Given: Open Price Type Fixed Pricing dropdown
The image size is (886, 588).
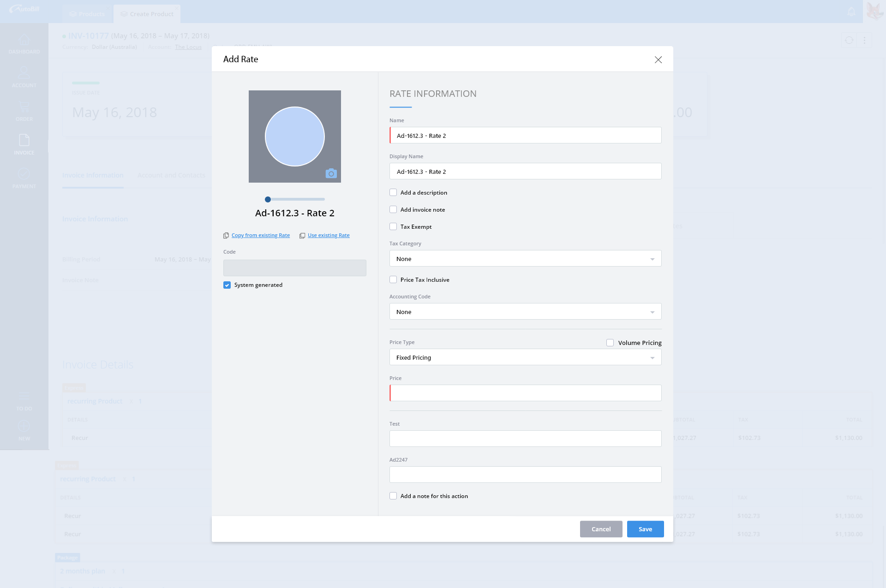Looking at the screenshot, I should 525,357.
